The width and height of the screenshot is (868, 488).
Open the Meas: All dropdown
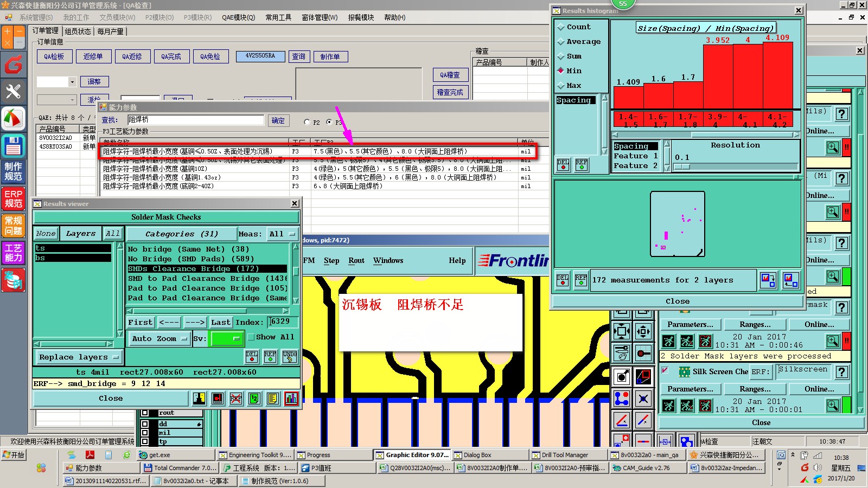coord(282,234)
